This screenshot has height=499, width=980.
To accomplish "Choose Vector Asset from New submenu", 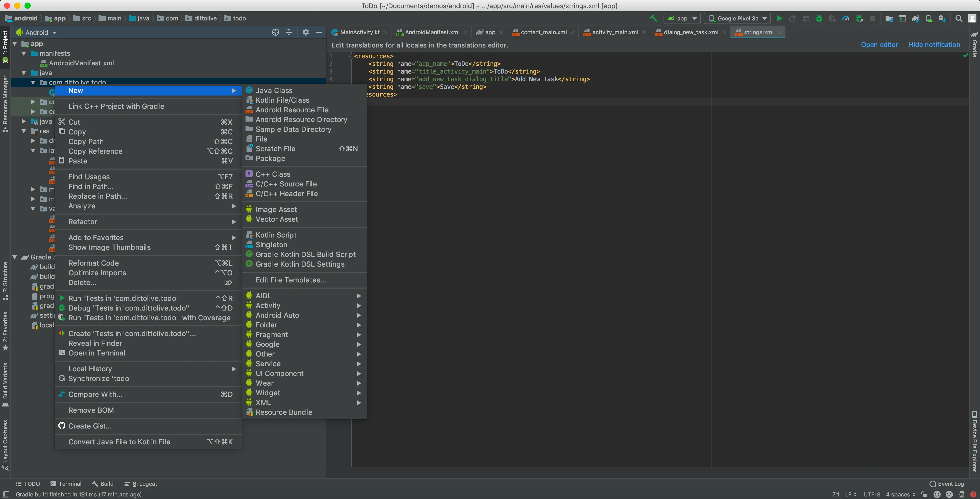I will tap(304, 219).
